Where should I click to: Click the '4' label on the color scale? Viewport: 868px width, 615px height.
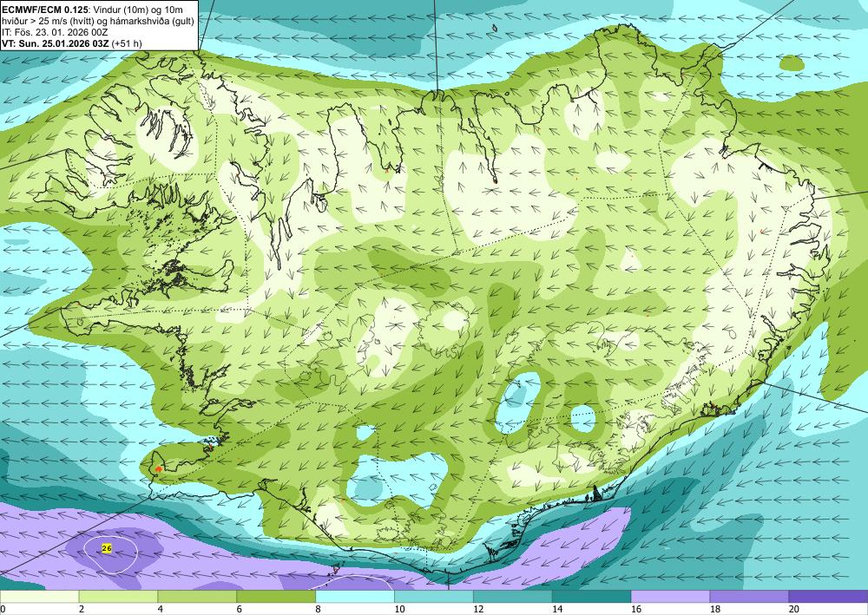(160, 610)
